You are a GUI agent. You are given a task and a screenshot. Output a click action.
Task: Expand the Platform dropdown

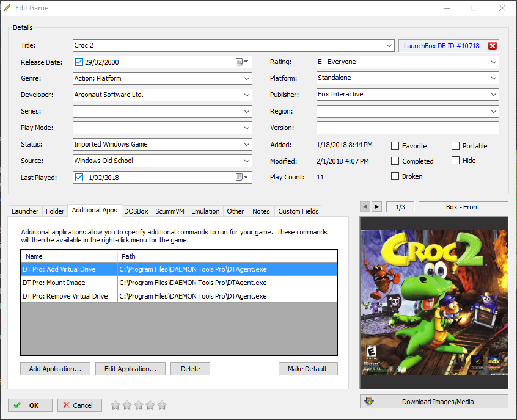(494, 78)
